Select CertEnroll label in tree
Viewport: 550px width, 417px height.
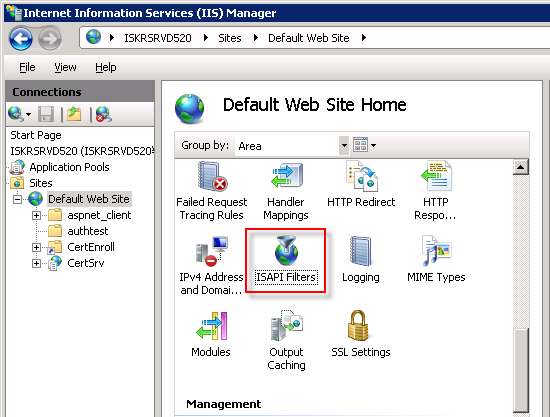91,247
